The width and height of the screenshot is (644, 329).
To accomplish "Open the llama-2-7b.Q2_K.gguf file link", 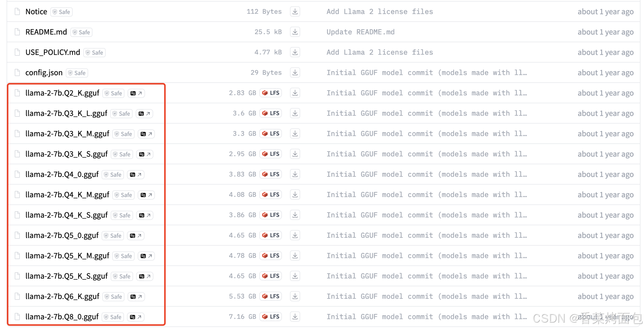I will (x=62, y=93).
